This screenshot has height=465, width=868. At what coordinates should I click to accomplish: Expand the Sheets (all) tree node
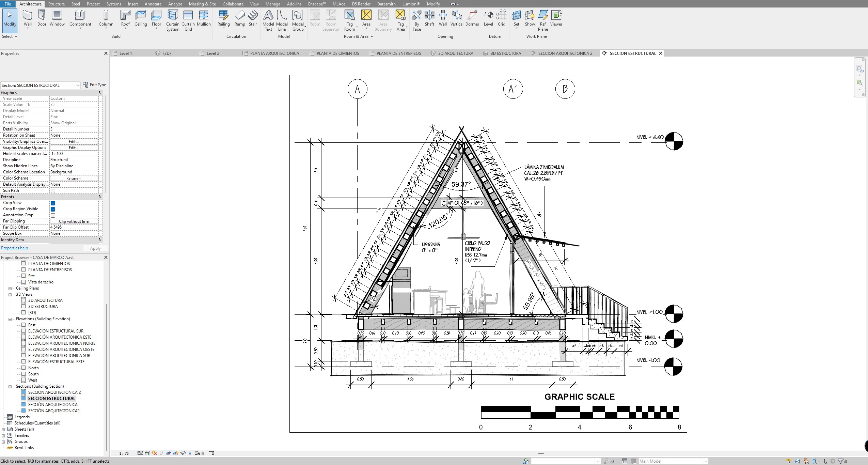pyautogui.click(x=3, y=430)
